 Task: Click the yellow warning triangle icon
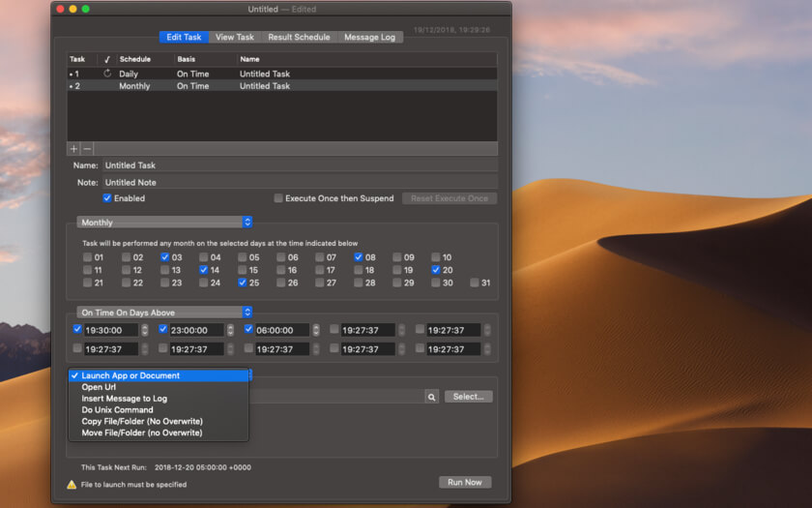(x=72, y=485)
